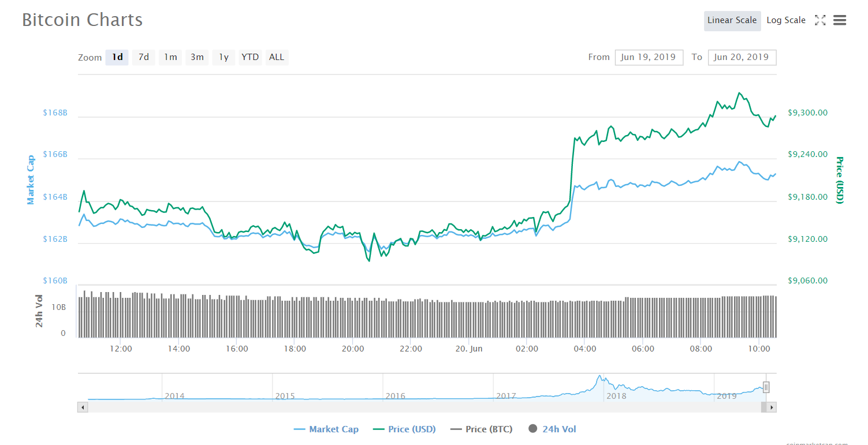868x445 pixels.
Task: Select the 1y zoom option
Action: click(x=223, y=57)
